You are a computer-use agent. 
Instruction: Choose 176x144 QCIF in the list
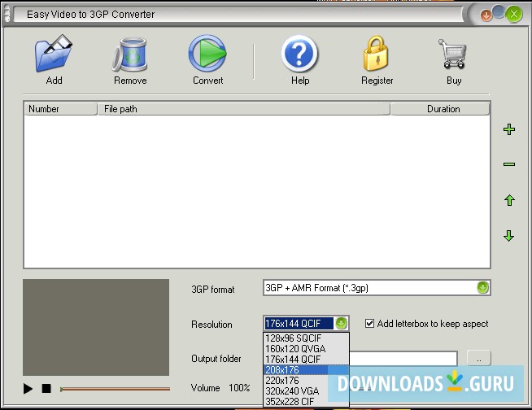[306, 359]
